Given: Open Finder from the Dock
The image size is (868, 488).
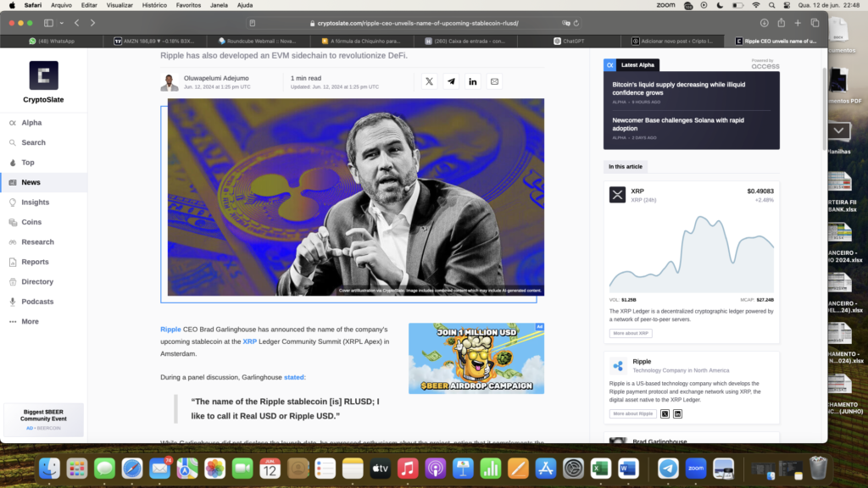Looking at the screenshot, I should pyautogui.click(x=49, y=469).
